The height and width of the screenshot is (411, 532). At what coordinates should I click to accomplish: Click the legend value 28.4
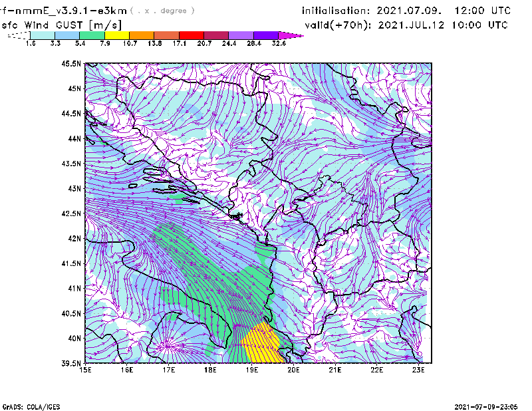254,43
